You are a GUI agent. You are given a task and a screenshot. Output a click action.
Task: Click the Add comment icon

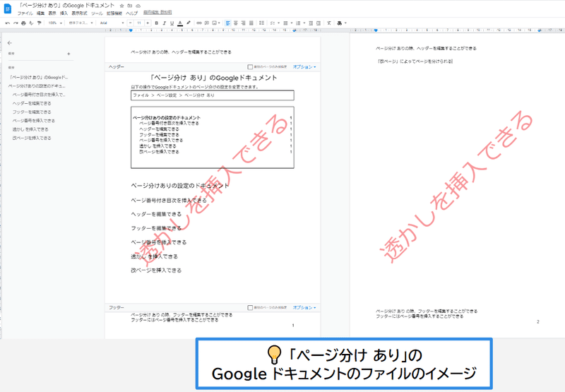[207, 23]
